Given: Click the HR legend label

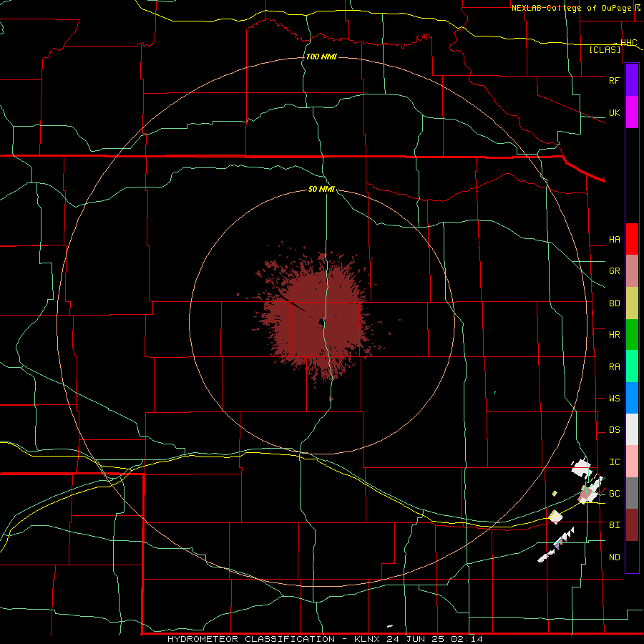Looking at the screenshot, I should click(614, 335).
